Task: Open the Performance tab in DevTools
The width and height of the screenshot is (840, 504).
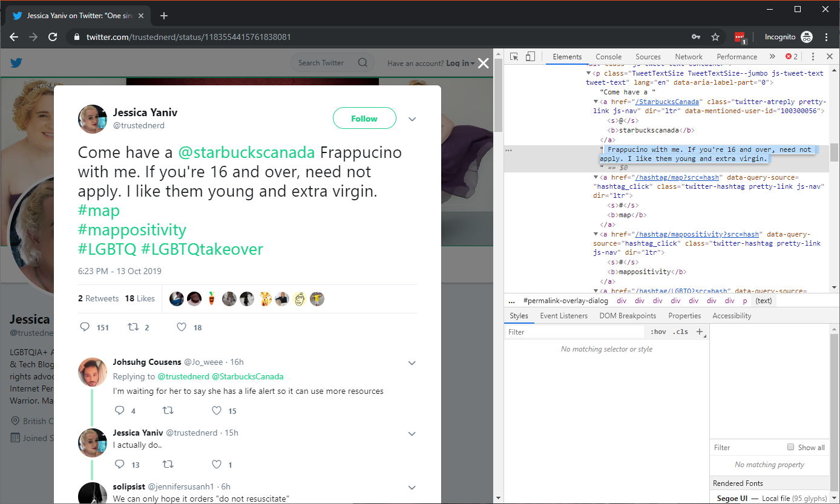Action: coord(737,56)
